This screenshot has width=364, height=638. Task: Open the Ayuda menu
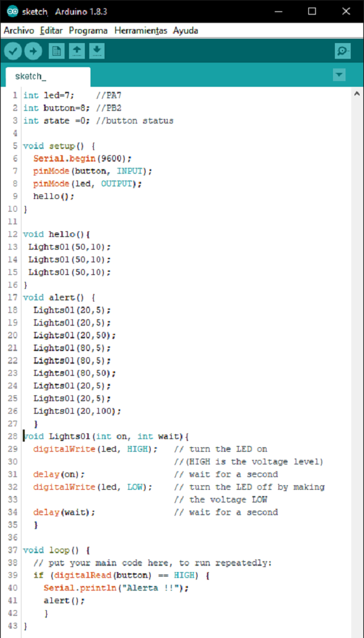tap(185, 30)
